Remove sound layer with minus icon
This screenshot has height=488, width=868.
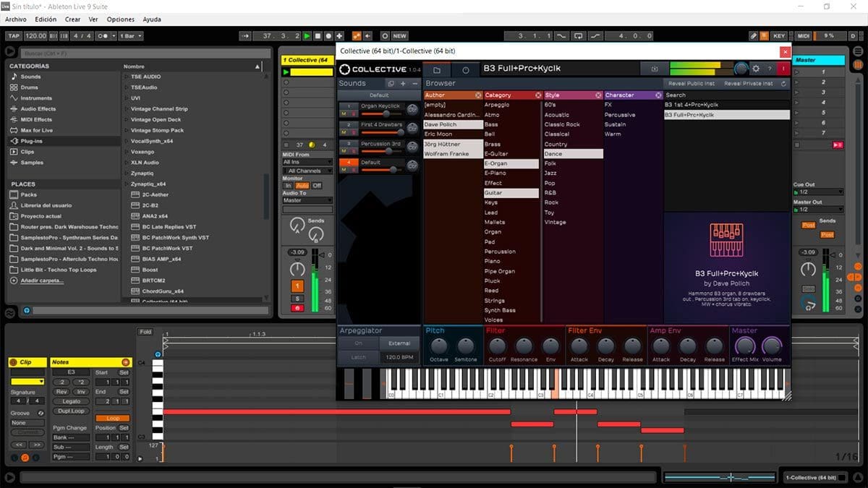(414, 84)
